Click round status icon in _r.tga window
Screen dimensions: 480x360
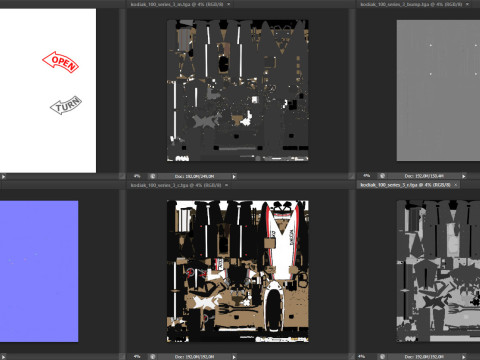pos(382,357)
